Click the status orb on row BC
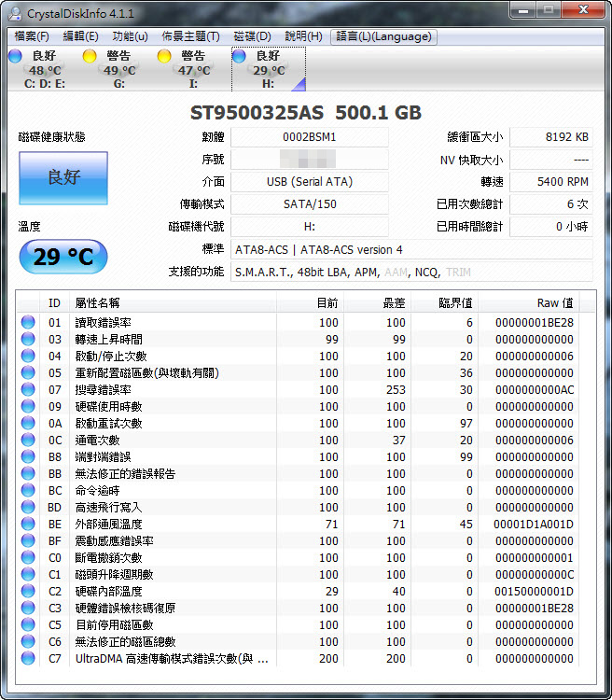 [28, 490]
